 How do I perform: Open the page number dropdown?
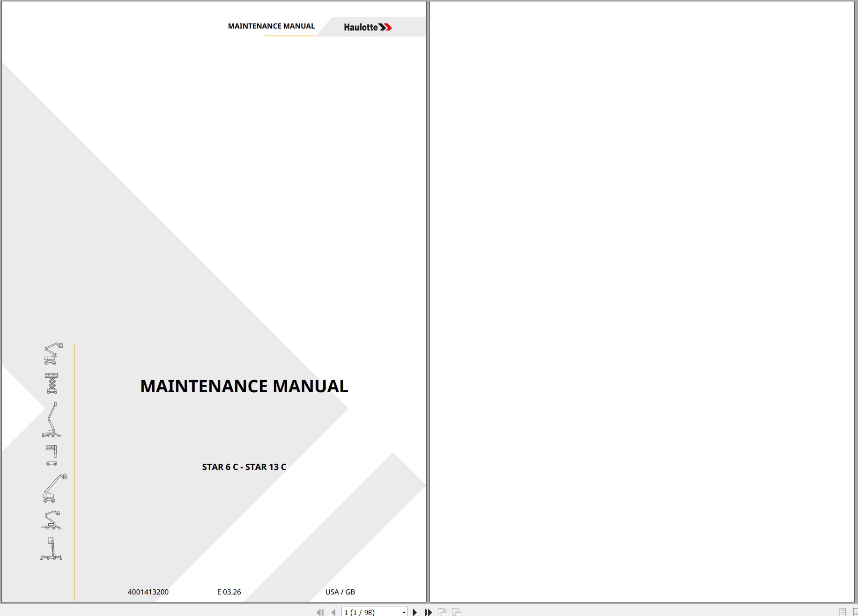(x=404, y=612)
